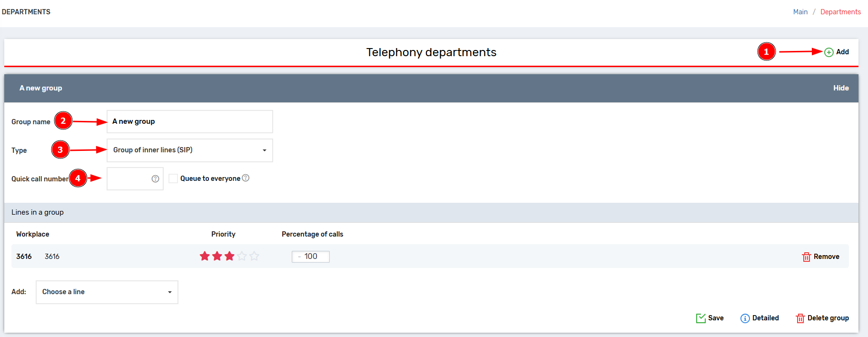Click the Delete group trash icon
This screenshot has height=337, width=868.
(800, 318)
